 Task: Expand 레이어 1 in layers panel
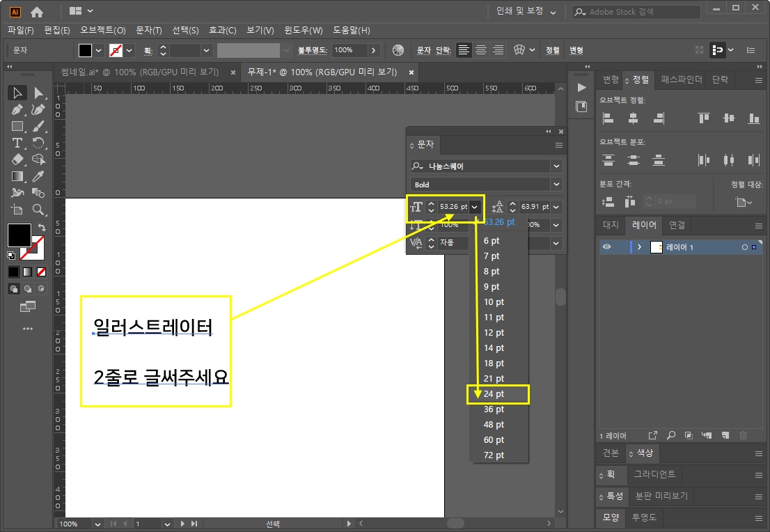pos(639,247)
